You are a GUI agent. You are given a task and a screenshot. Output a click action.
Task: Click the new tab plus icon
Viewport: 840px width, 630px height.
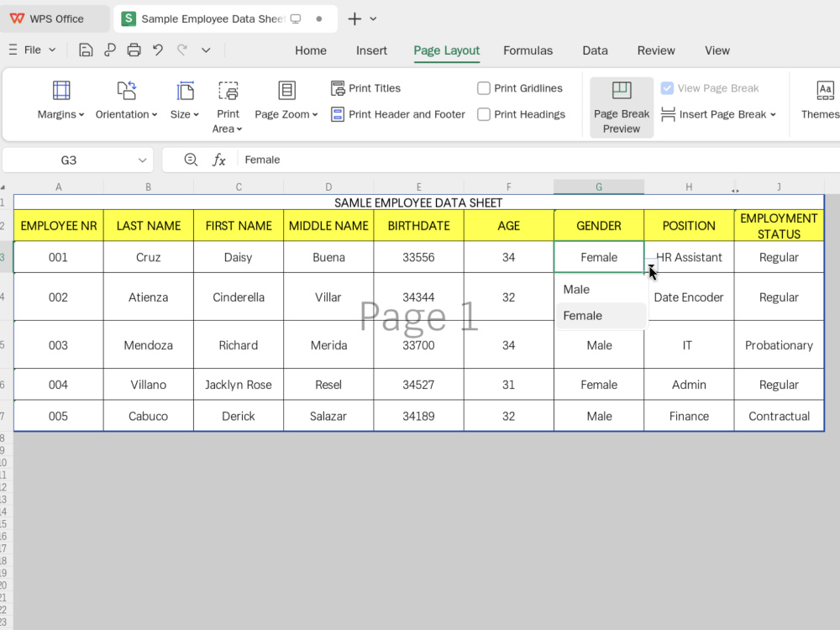coord(354,18)
